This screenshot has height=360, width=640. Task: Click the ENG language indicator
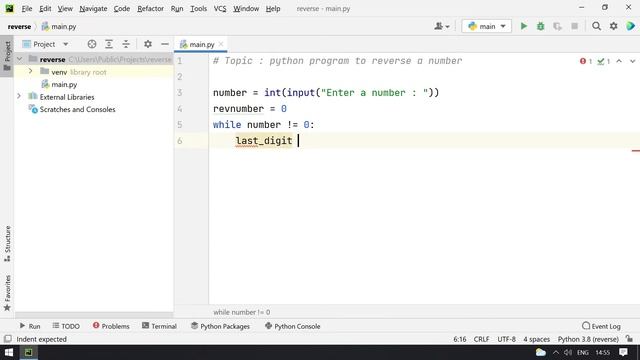pos(582,352)
